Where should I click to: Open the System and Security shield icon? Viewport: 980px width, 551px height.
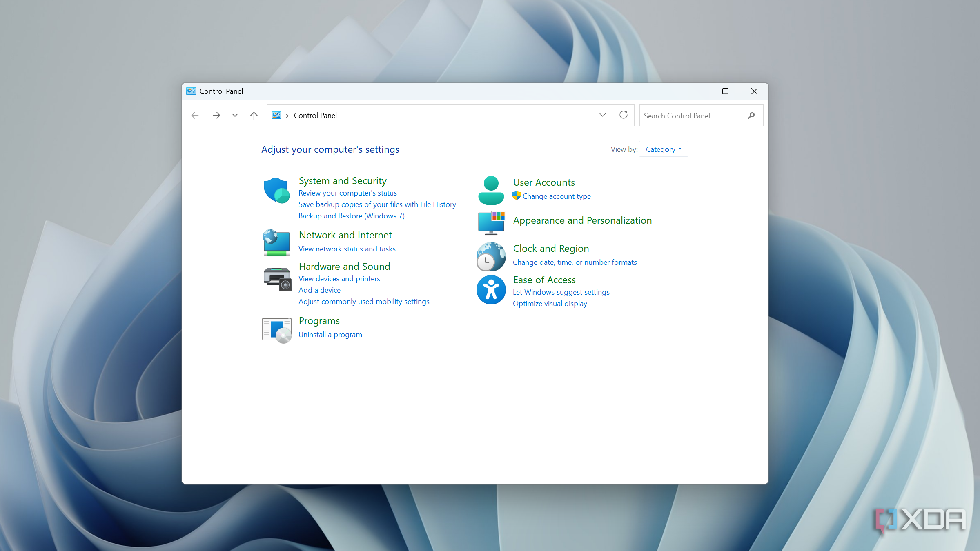pyautogui.click(x=277, y=190)
